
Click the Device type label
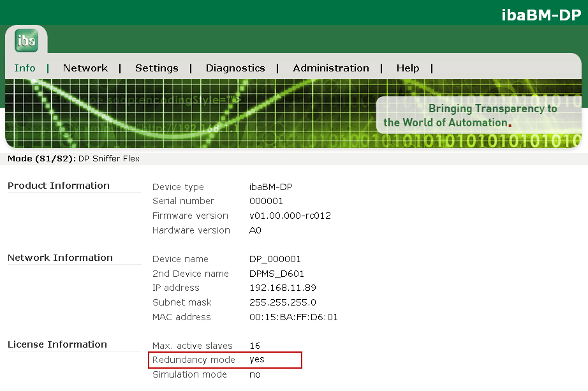click(178, 187)
